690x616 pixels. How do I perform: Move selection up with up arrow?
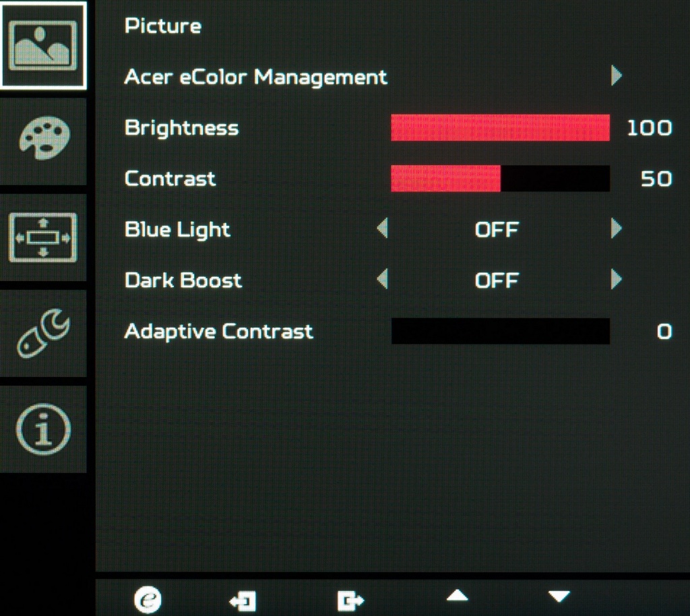458,596
